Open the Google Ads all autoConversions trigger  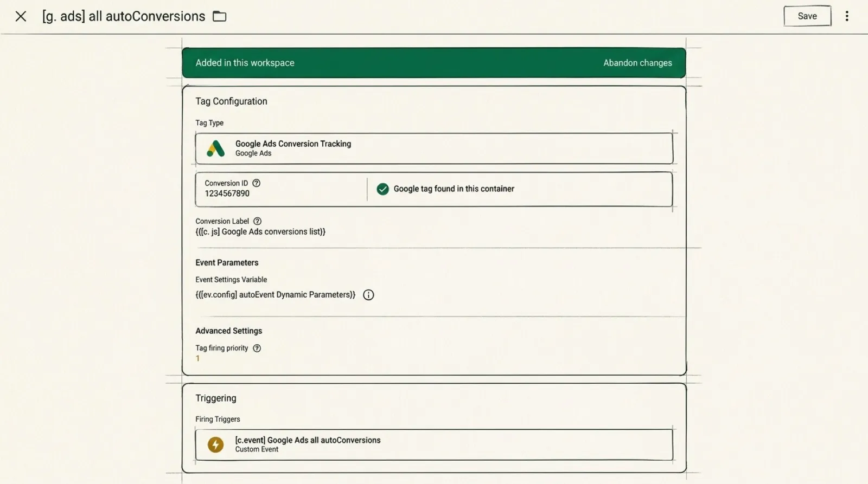434,445
